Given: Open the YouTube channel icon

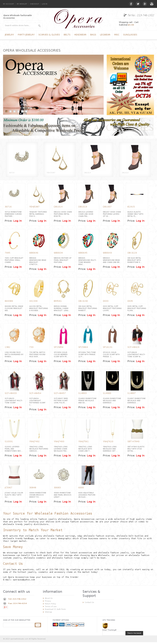Looking at the screenshot, I should [x=152, y=4].
